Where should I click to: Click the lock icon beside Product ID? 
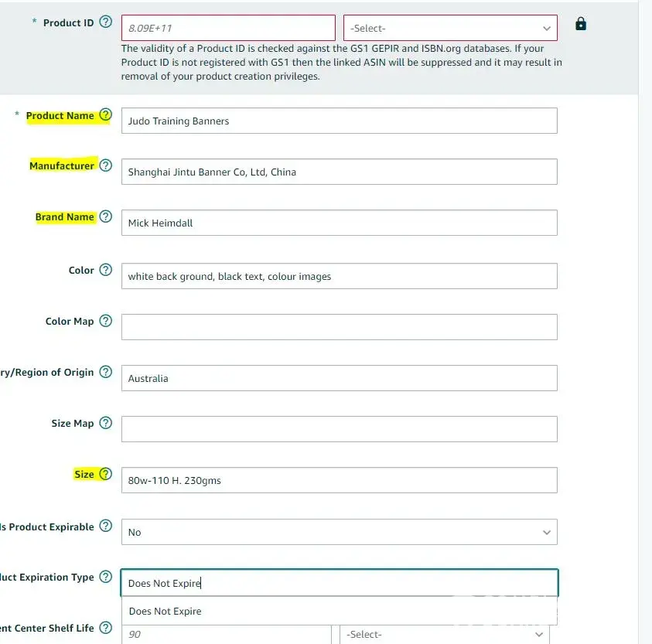581,24
